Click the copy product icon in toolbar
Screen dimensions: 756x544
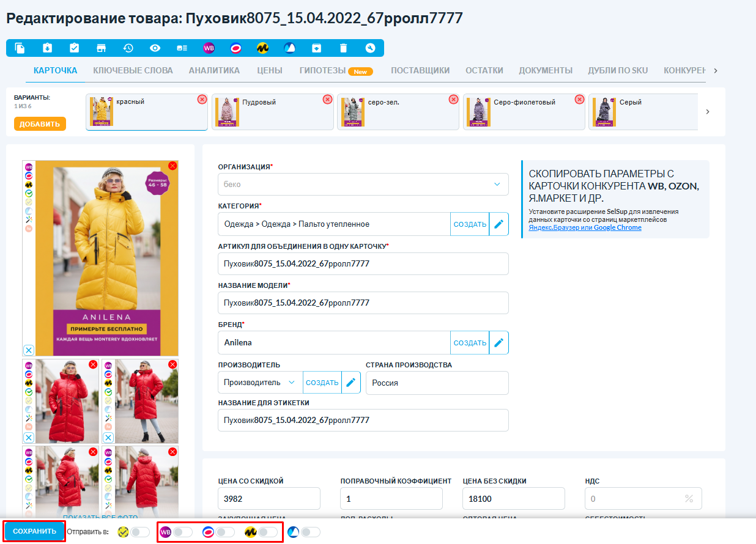pos(20,48)
